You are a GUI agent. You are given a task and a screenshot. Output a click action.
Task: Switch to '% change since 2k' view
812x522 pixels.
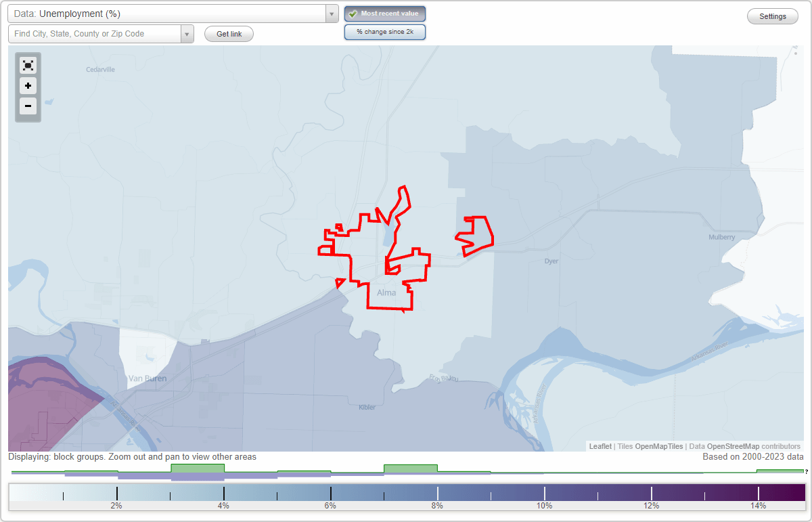point(384,31)
